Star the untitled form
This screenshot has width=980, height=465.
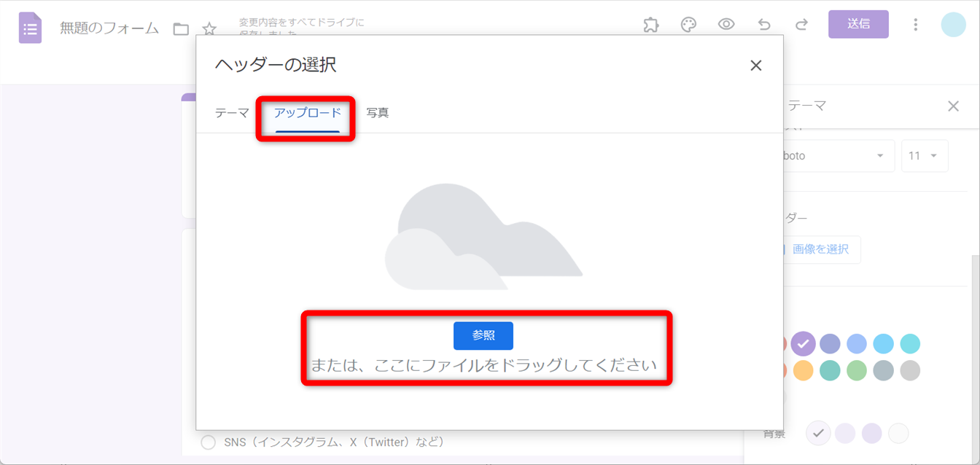point(209,29)
